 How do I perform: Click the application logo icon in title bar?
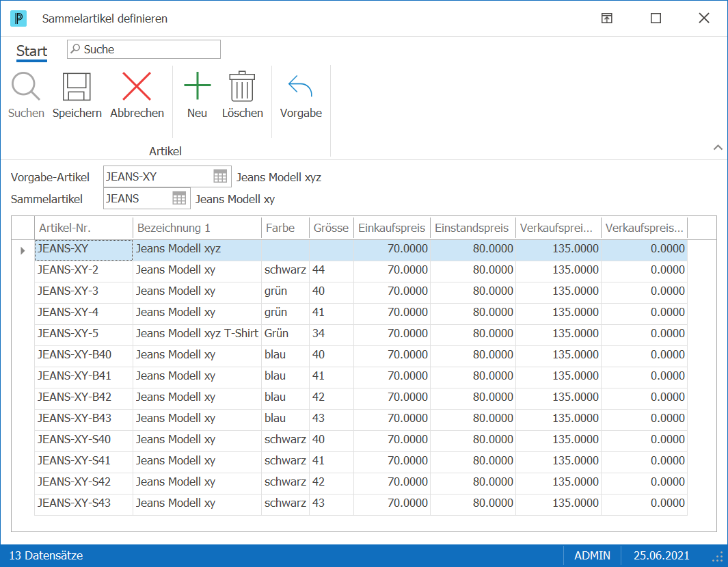(18, 18)
